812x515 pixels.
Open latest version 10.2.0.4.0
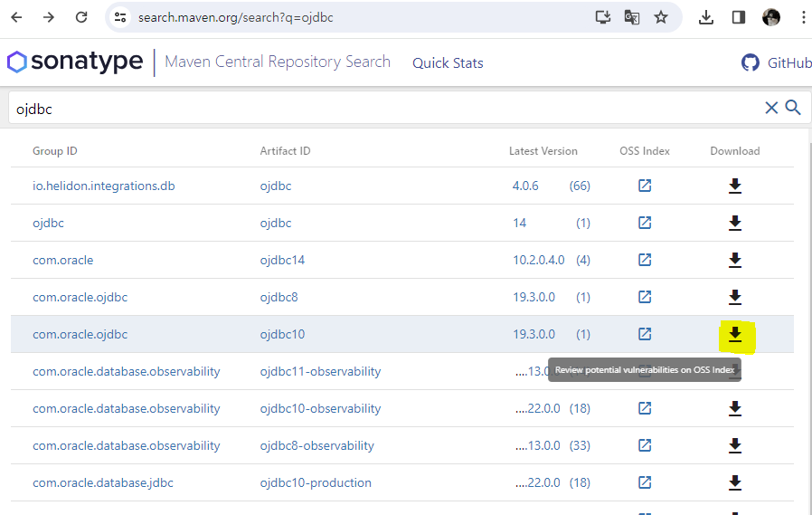(539, 260)
